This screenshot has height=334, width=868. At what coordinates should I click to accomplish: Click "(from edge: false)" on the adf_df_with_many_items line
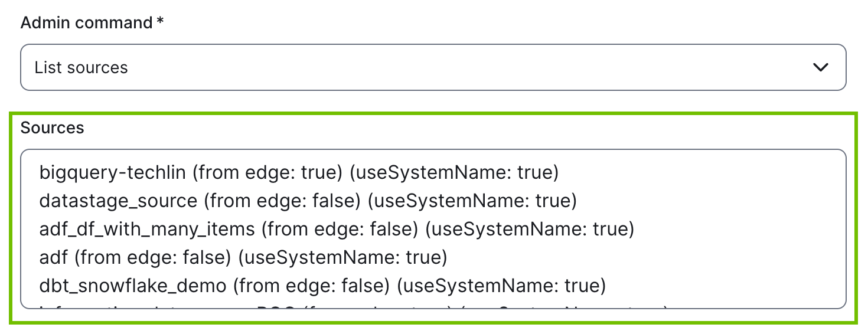point(340,229)
